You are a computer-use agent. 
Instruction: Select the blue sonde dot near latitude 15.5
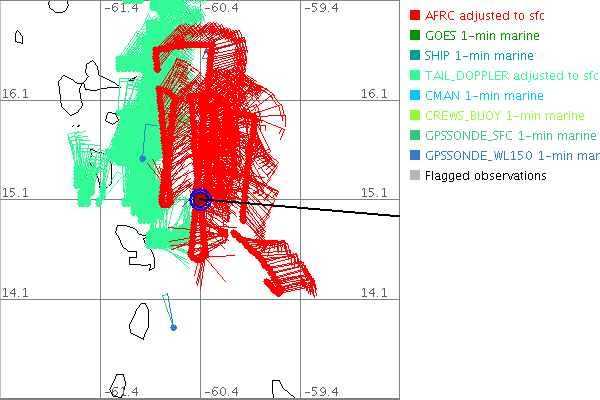pos(142,158)
